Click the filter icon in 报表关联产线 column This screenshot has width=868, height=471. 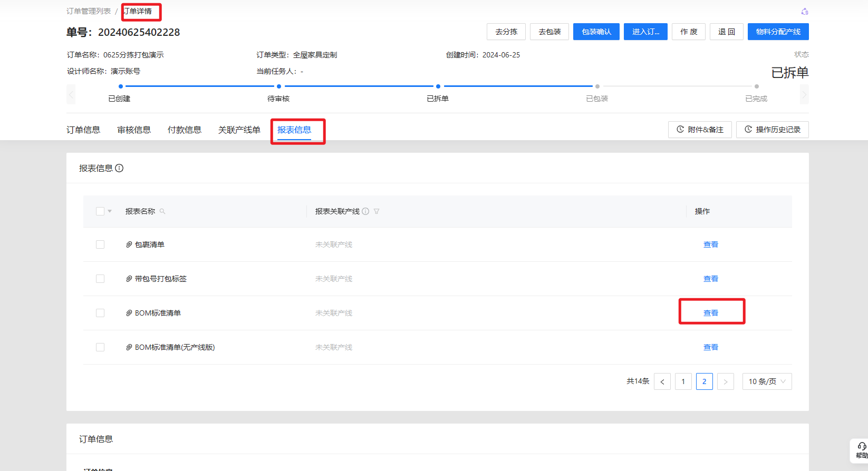point(377,211)
